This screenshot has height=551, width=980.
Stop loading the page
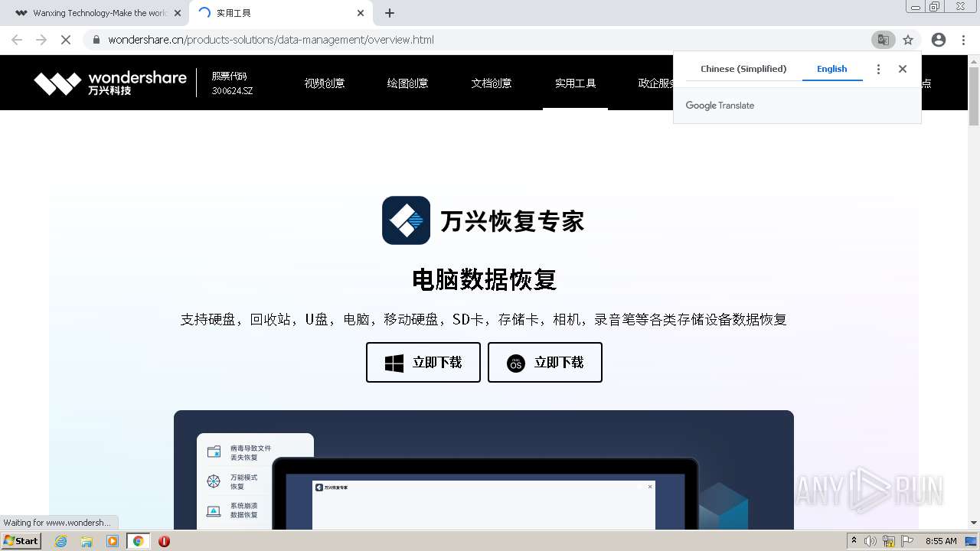click(x=66, y=40)
